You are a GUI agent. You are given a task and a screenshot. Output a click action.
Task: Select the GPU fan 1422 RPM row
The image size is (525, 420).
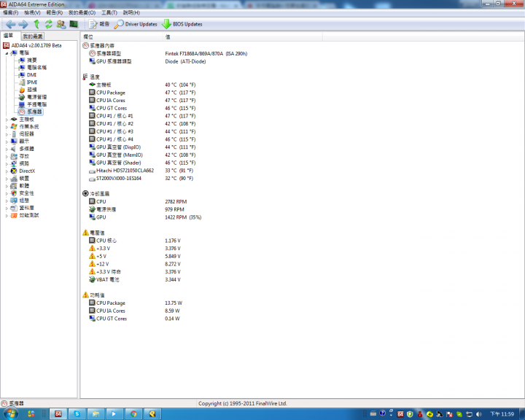(145, 217)
